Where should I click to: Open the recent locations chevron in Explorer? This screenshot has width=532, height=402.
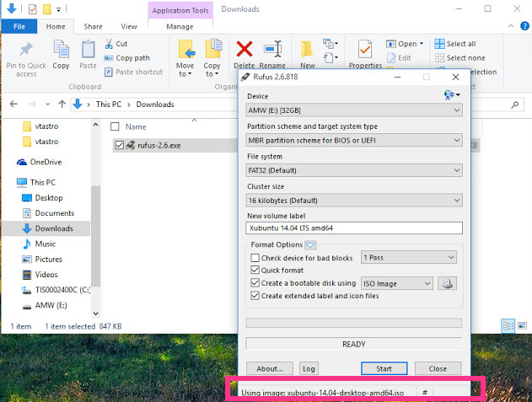pos(47,105)
